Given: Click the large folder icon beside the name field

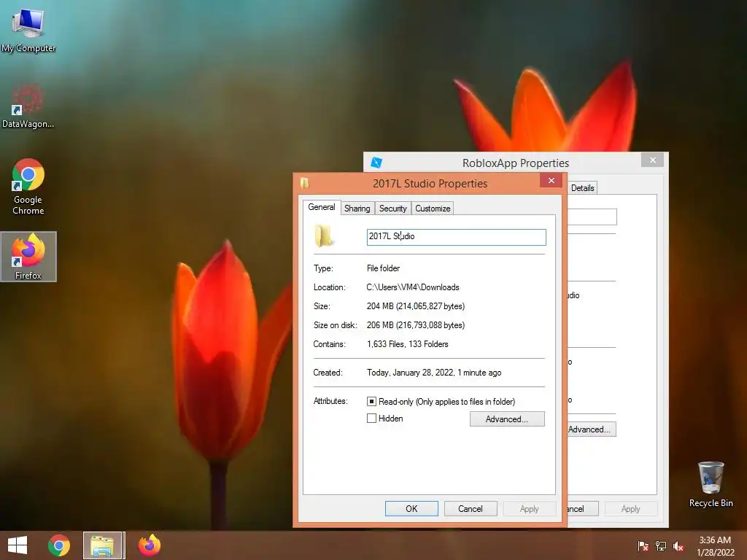Looking at the screenshot, I should pos(323,236).
